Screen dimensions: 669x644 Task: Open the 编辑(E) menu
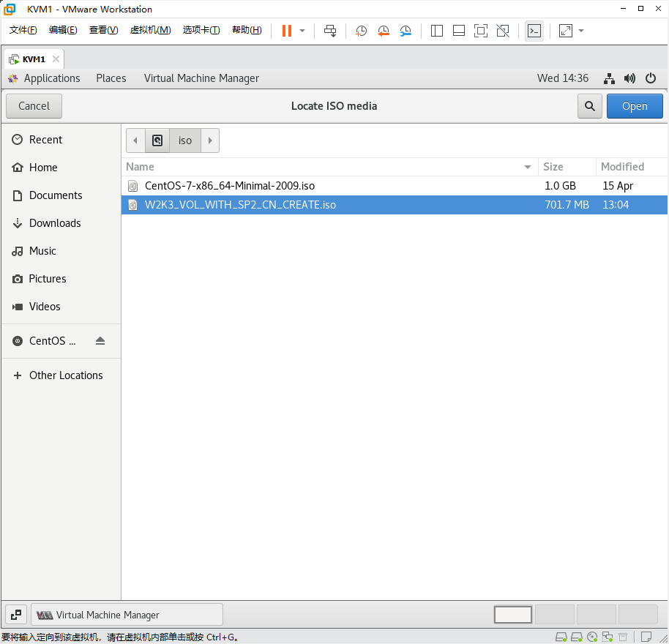coord(63,30)
